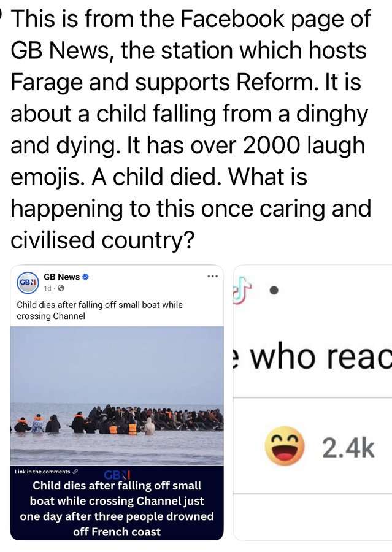Open the three-dots post options menu

pos(212,277)
